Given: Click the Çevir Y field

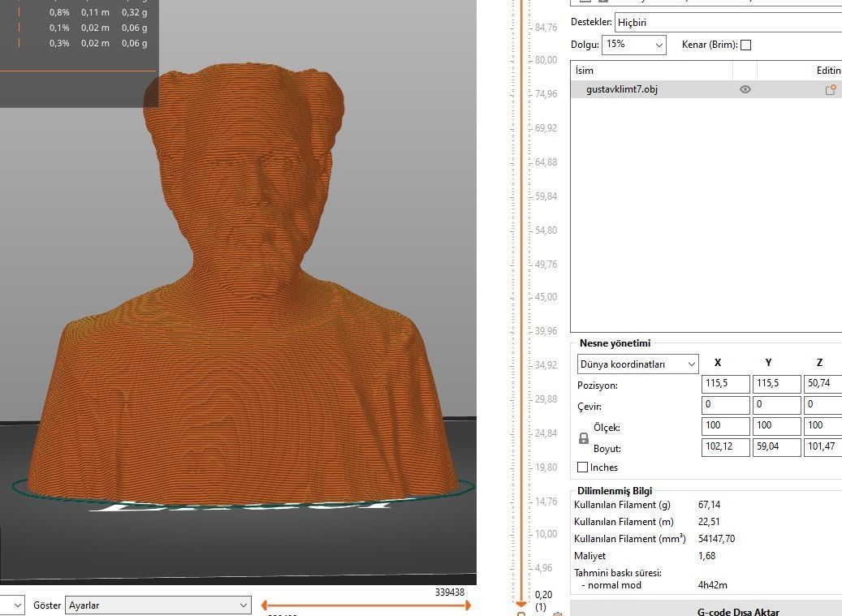Looking at the screenshot, I should coord(776,405).
